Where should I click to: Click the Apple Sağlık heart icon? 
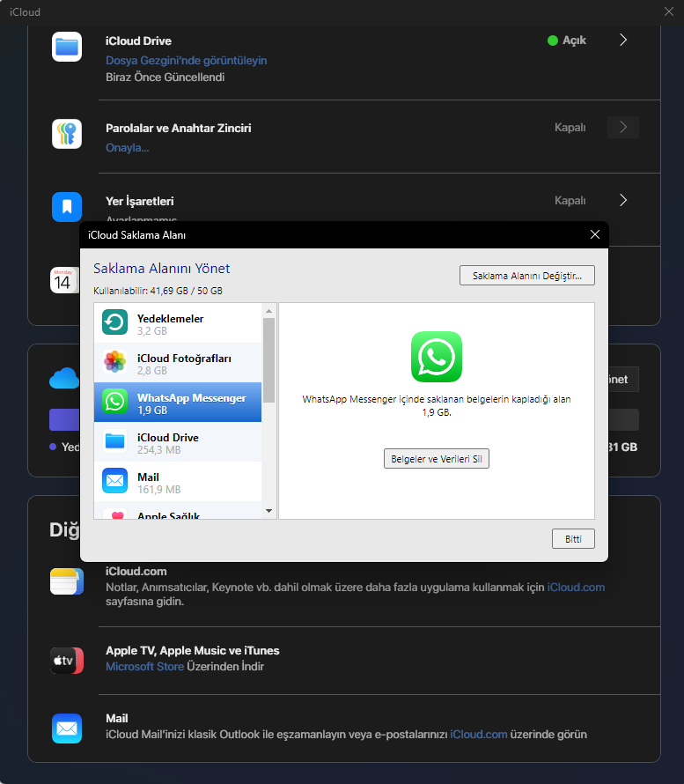[x=117, y=515]
